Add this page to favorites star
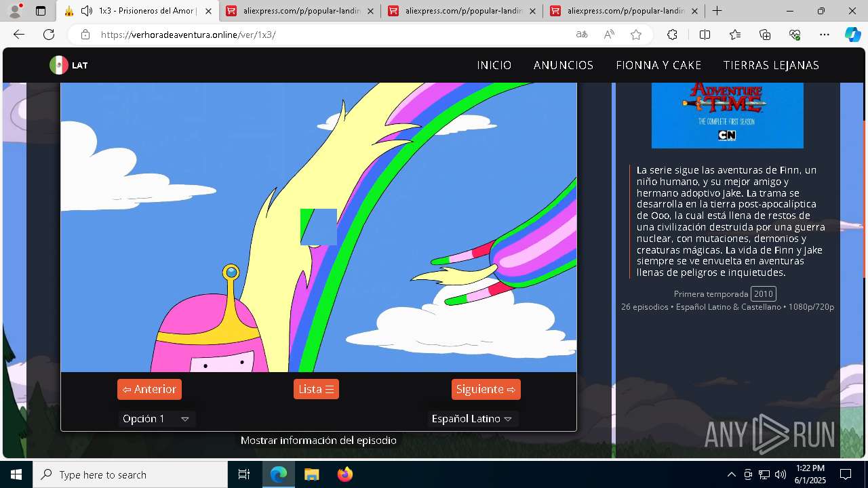Screen dimensions: 868x488 tap(636, 35)
